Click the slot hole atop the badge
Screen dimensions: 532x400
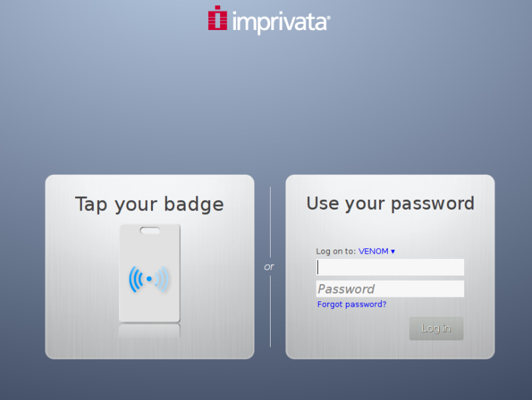150,232
